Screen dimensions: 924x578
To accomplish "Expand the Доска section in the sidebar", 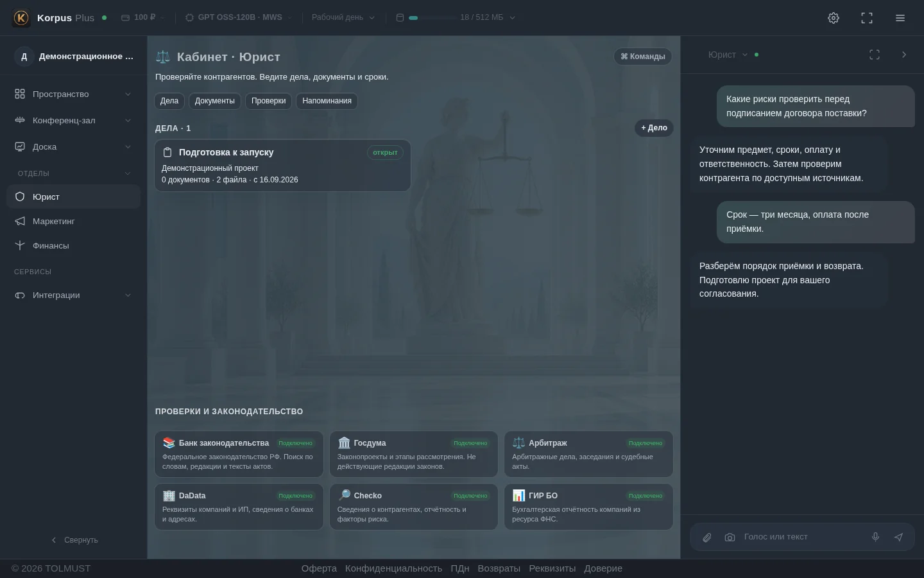I will 73,146.
